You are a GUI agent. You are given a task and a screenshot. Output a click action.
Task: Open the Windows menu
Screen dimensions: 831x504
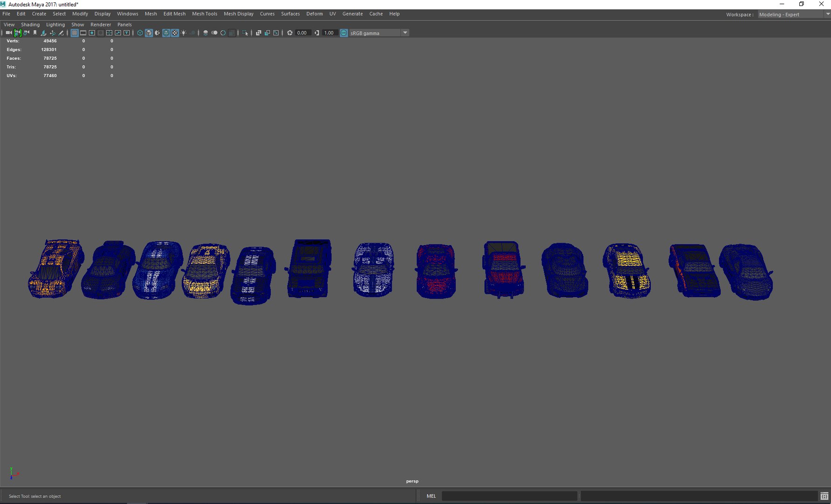click(x=127, y=14)
